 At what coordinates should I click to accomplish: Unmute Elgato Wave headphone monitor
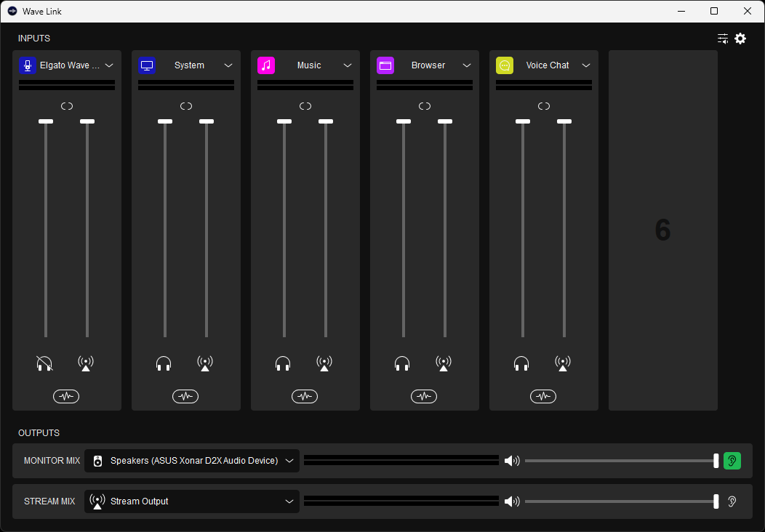45,363
